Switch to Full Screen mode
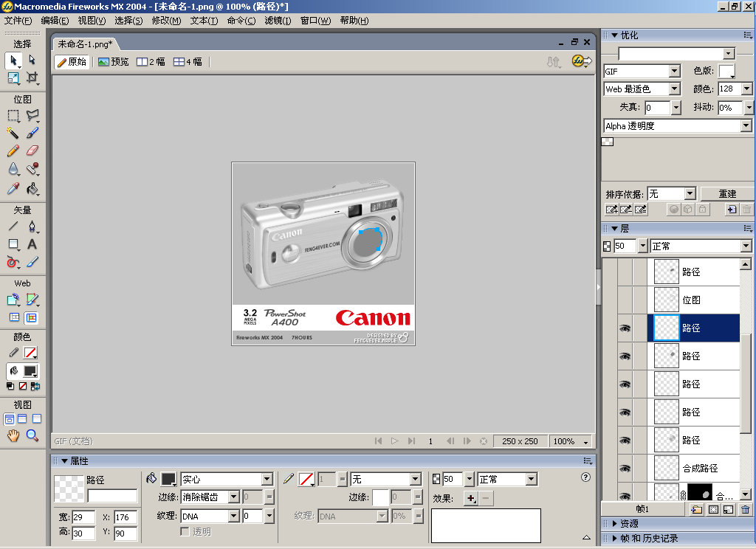 (x=37, y=419)
